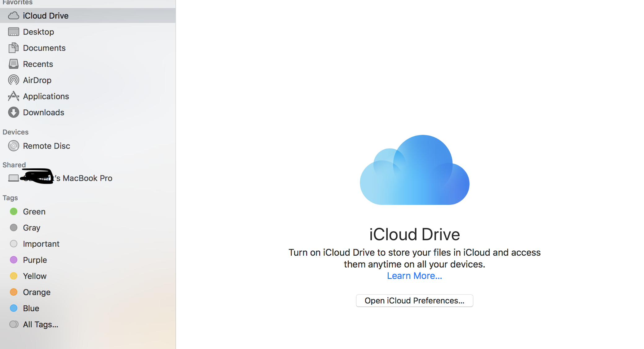Select the Blue tag
Image resolution: width=644 pixels, height=349 pixels.
(x=31, y=308)
